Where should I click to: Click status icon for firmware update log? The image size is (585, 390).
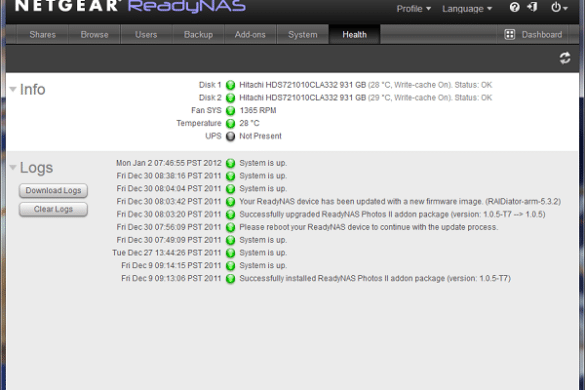tap(231, 202)
